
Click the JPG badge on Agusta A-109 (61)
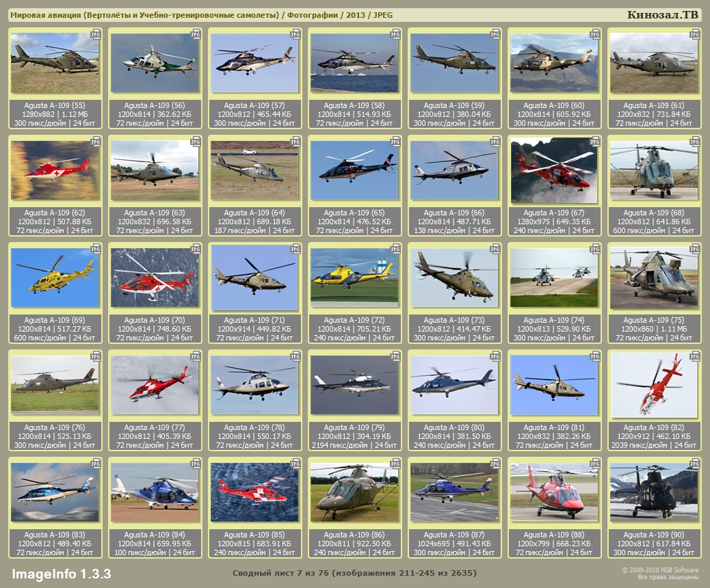click(x=695, y=34)
